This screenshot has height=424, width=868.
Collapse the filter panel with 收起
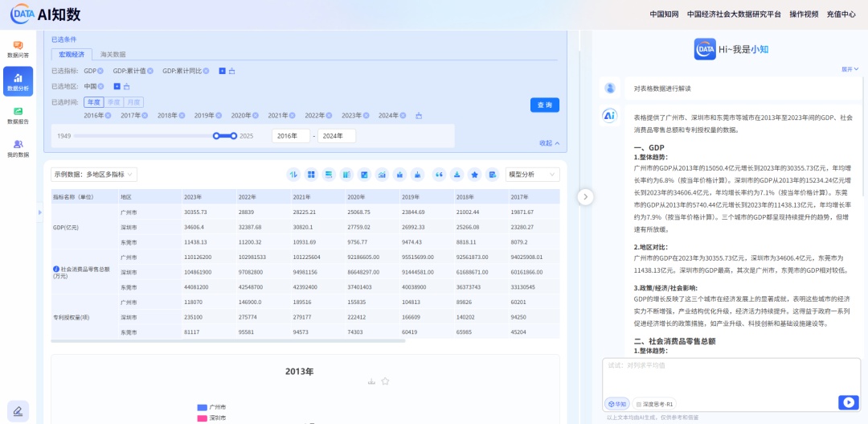[549, 143]
